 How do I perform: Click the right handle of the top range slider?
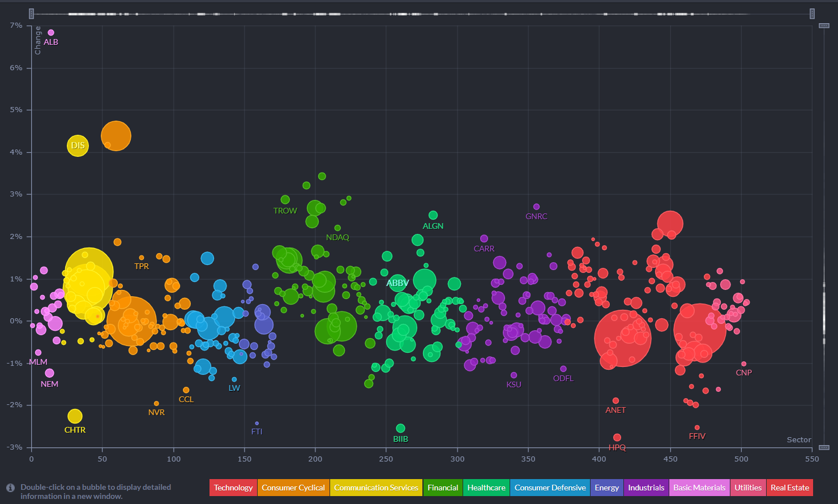click(812, 14)
